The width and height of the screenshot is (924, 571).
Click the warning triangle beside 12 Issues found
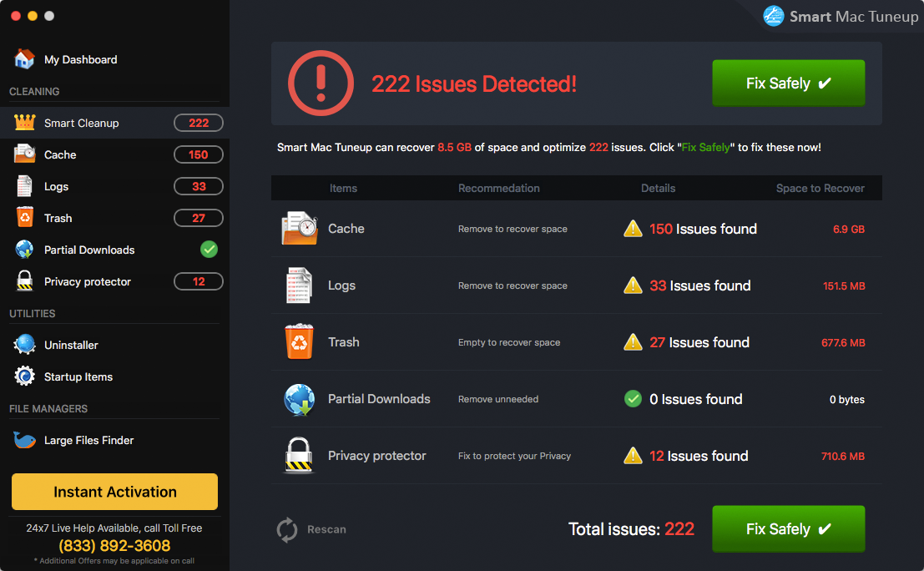(x=633, y=456)
